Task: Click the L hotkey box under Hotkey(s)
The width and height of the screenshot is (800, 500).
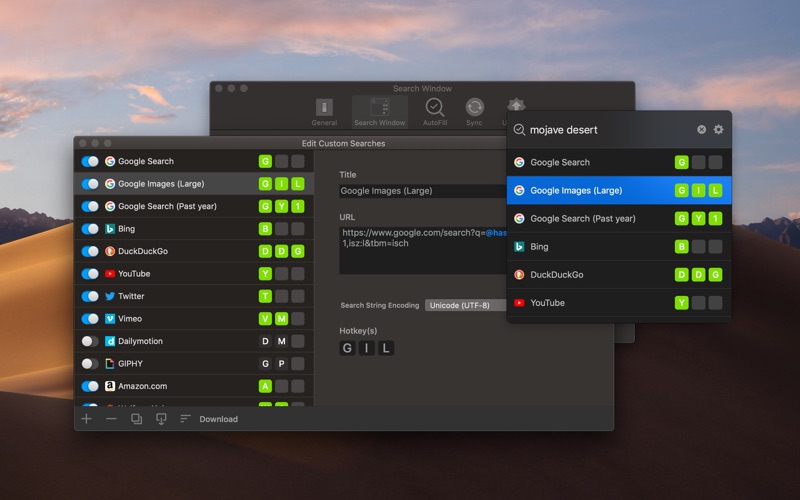Action: coord(386,348)
